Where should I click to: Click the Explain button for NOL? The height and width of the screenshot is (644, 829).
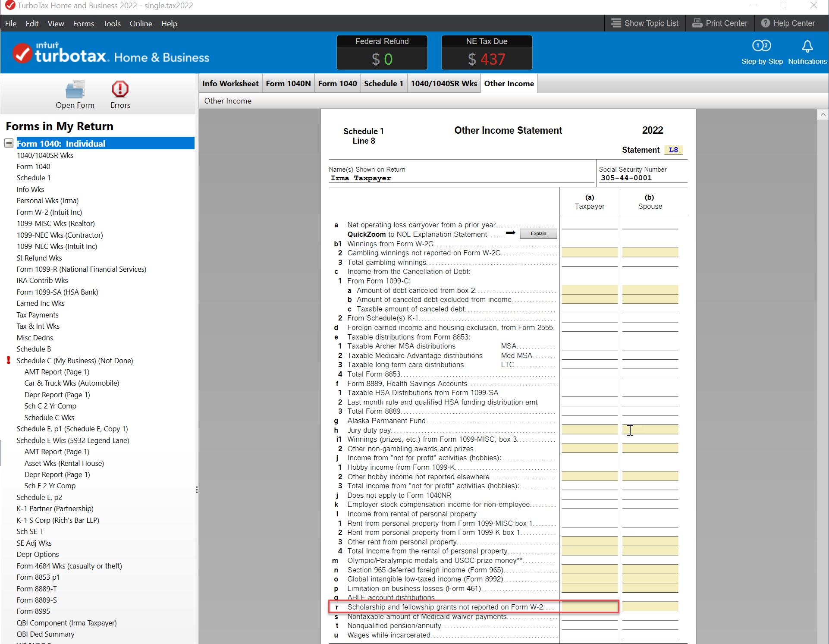[x=538, y=234]
